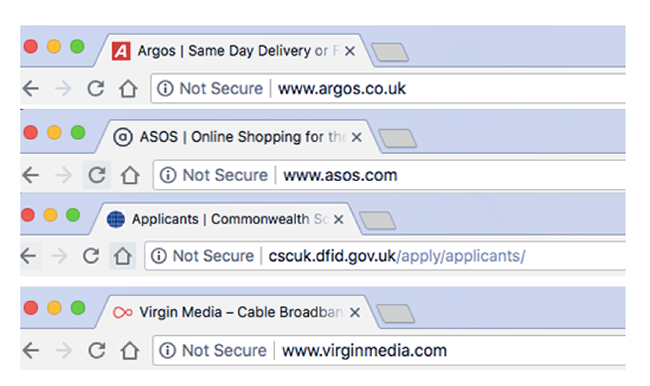Viewport: 650px width, 386px height.
Task: Click the Not Secure label for cscuk.dfid.gov.uk
Action: (213, 256)
